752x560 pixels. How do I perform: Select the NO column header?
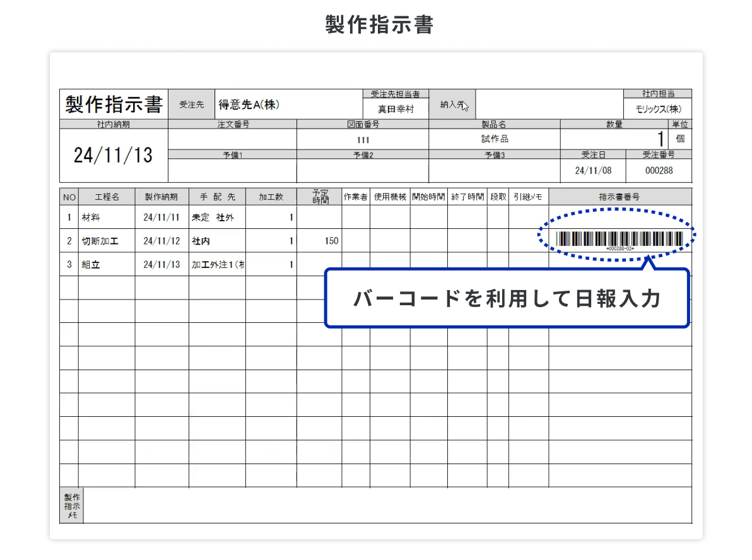(69, 197)
